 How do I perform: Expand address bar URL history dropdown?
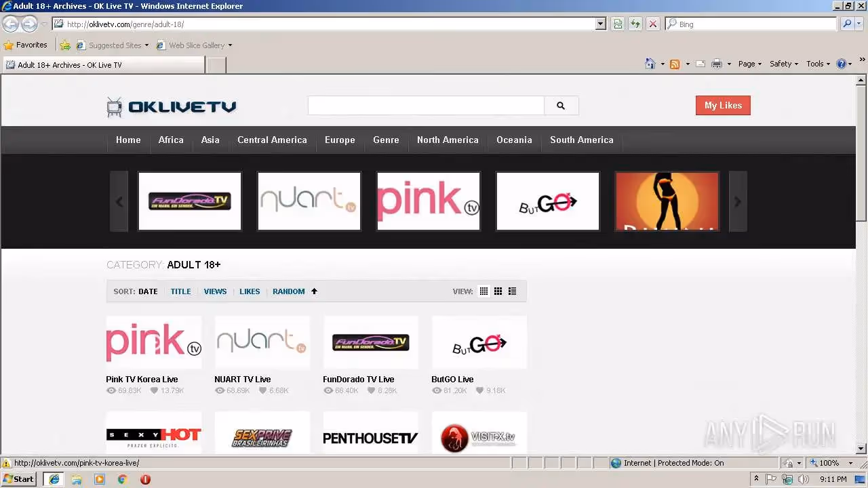(600, 24)
